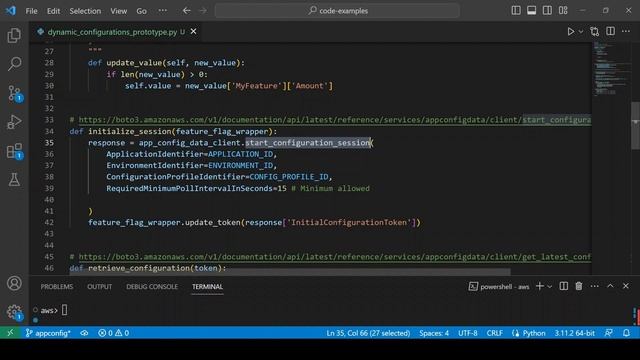Screen dimensions: 640x360
Task: Open changes compare icon in editor toolbar
Action: pos(594,31)
